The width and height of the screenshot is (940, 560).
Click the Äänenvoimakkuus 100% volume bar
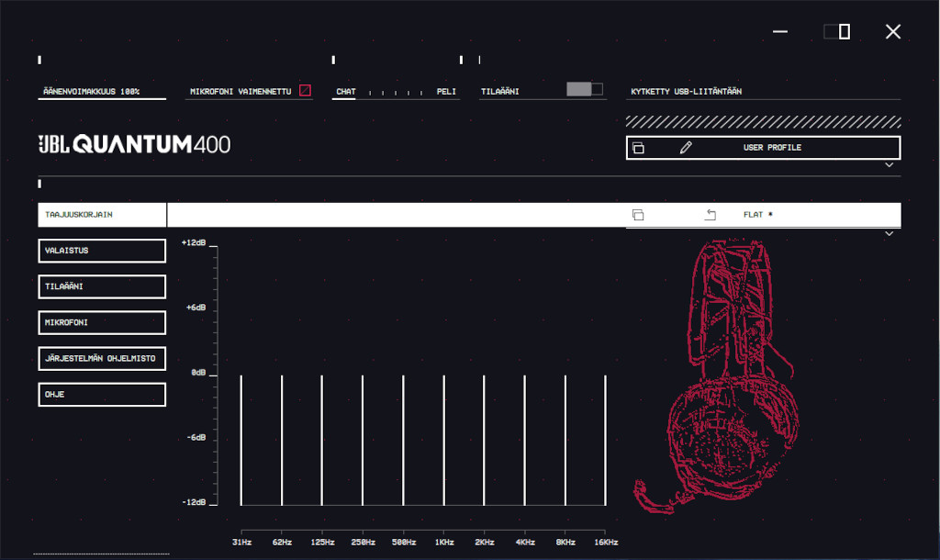(102, 92)
